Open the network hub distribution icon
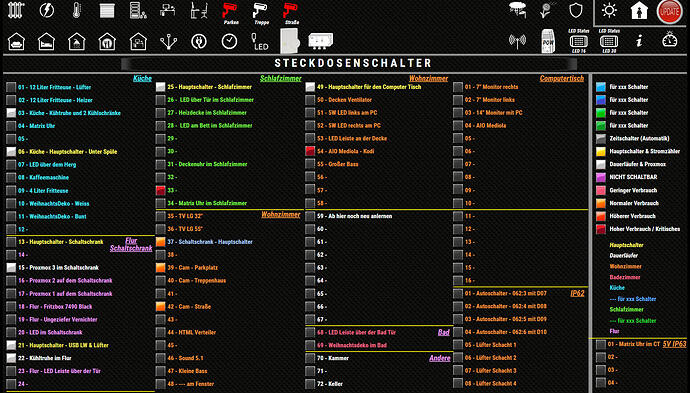 coord(169,42)
